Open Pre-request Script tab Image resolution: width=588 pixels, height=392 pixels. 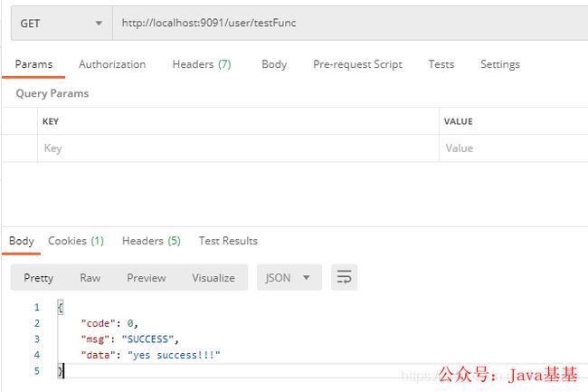[x=357, y=64]
